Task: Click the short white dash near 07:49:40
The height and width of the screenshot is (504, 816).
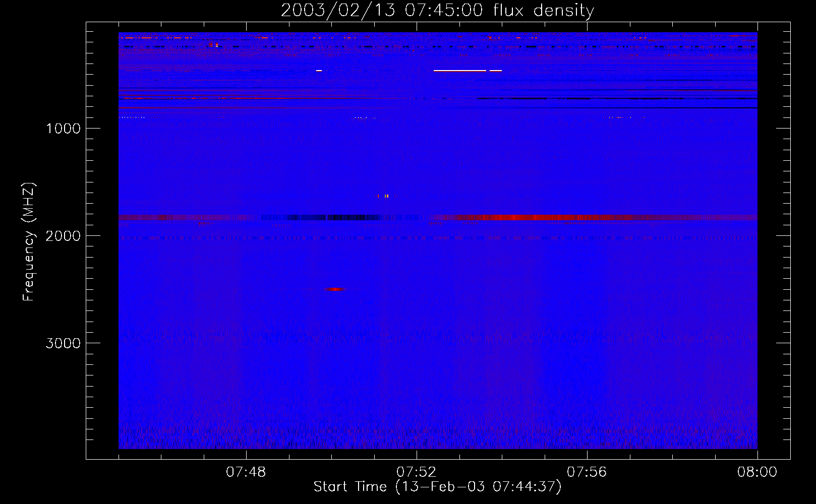Action: click(319, 71)
